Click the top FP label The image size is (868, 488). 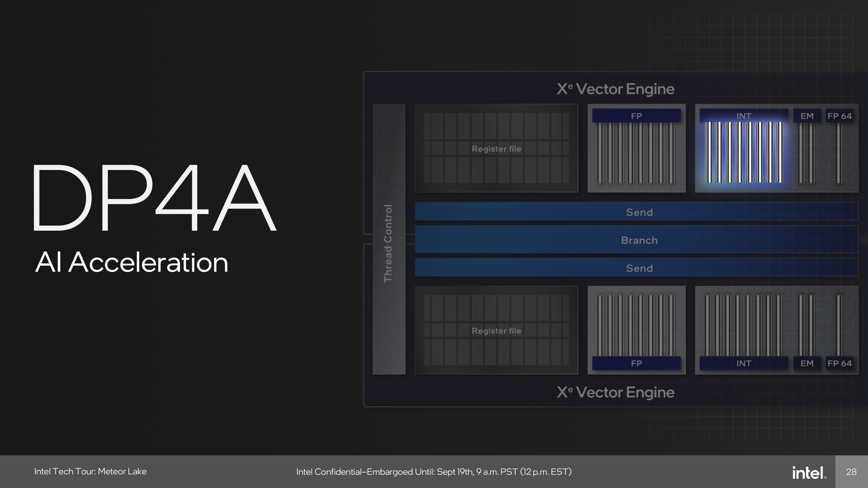(x=637, y=116)
